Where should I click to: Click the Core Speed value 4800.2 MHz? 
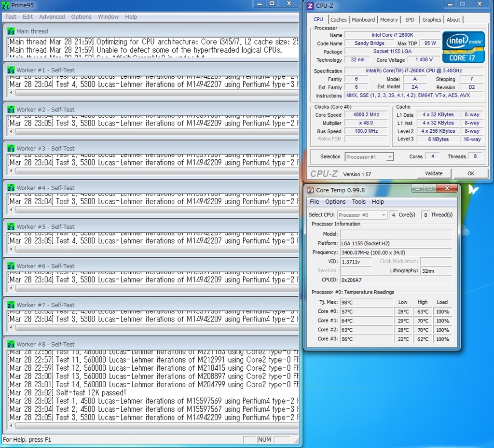pyautogui.click(x=366, y=115)
